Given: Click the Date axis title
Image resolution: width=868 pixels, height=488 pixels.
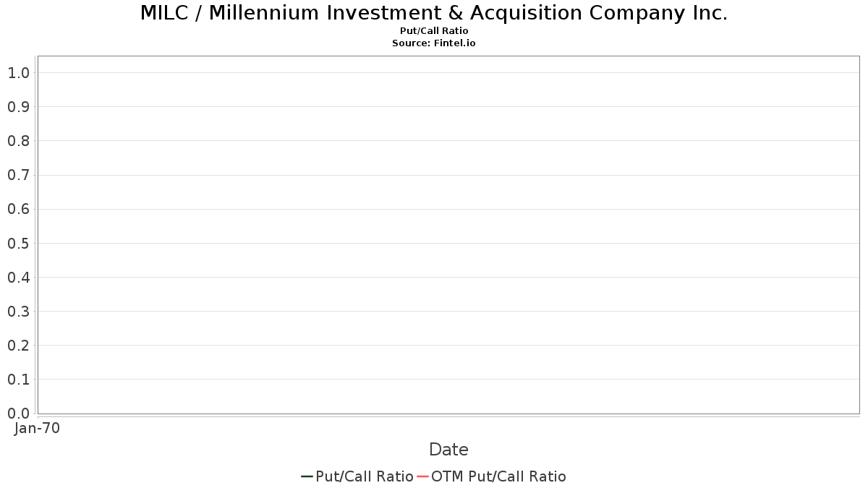Looking at the screenshot, I should click(448, 450).
